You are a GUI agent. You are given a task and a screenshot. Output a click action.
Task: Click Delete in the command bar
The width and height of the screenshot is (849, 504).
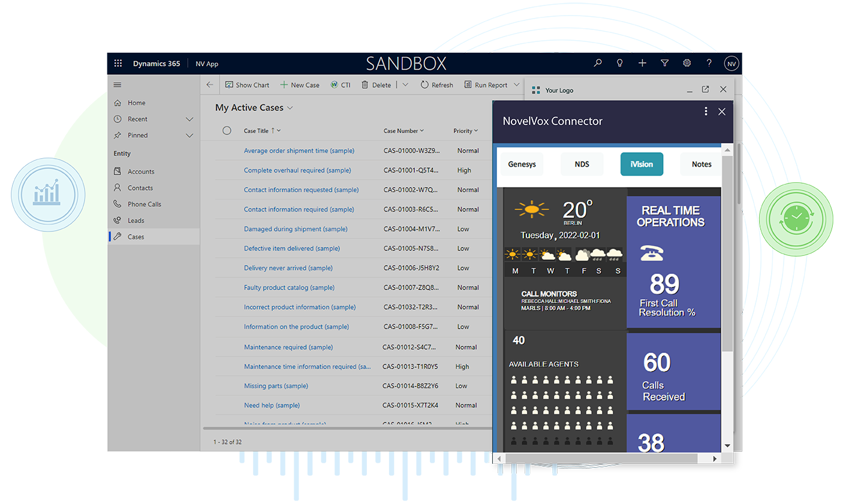[376, 85]
